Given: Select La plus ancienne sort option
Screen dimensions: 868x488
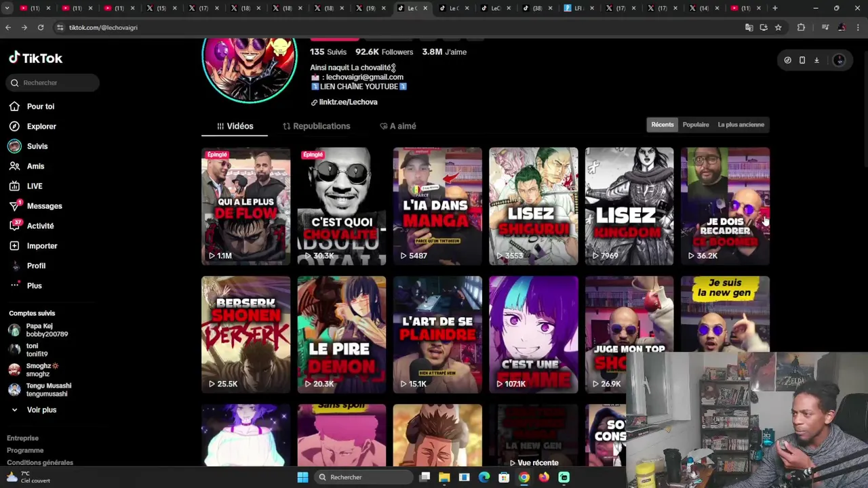Looking at the screenshot, I should tap(741, 125).
